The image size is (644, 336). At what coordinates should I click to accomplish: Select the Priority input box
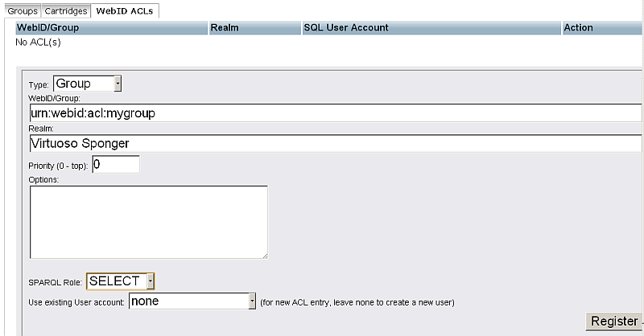pos(115,165)
